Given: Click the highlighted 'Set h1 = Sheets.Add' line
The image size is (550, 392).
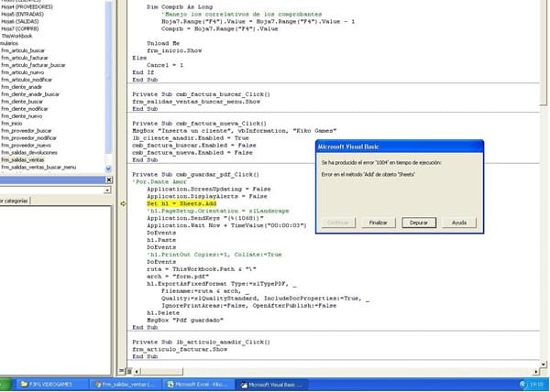Looking at the screenshot, I should tap(184, 202).
